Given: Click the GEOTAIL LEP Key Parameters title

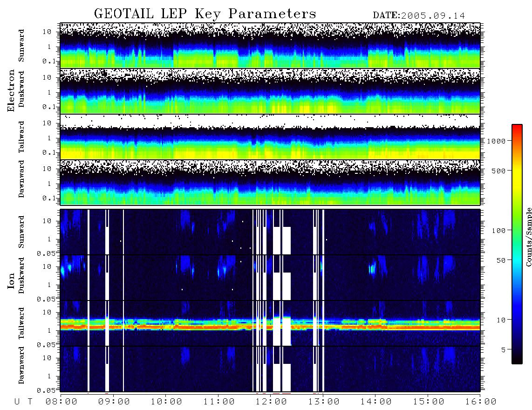Looking at the screenshot, I should 205,14.
